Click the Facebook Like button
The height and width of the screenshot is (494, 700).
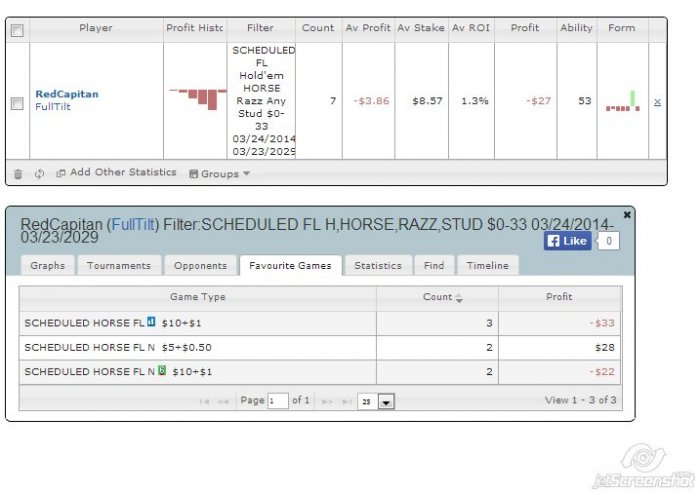(x=567, y=241)
